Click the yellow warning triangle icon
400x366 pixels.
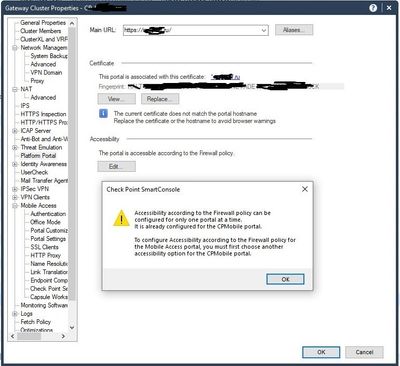(121, 218)
